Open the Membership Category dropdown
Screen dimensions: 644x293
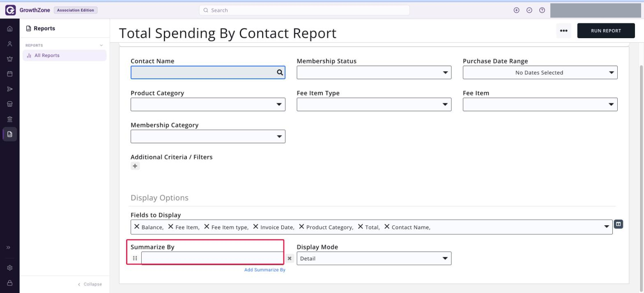[208, 137]
